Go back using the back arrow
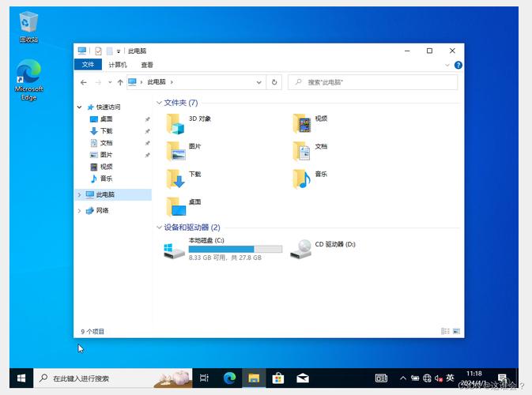532x395 pixels. coord(84,82)
